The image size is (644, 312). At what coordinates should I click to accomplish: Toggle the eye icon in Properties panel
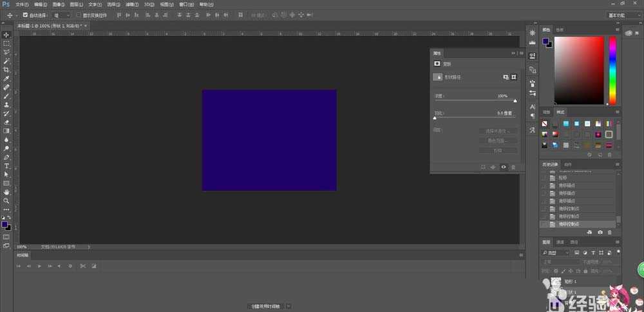(x=503, y=167)
